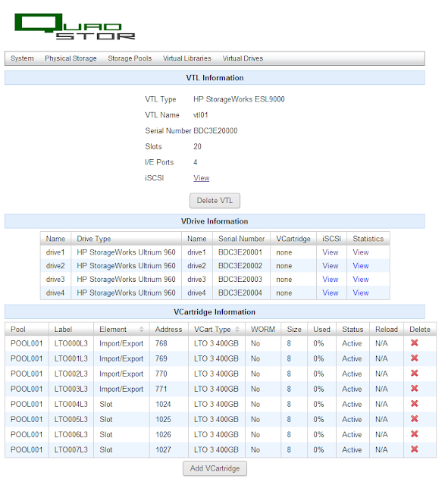
Task: Select serial number BDC3E20002 cell
Action: click(240, 266)
